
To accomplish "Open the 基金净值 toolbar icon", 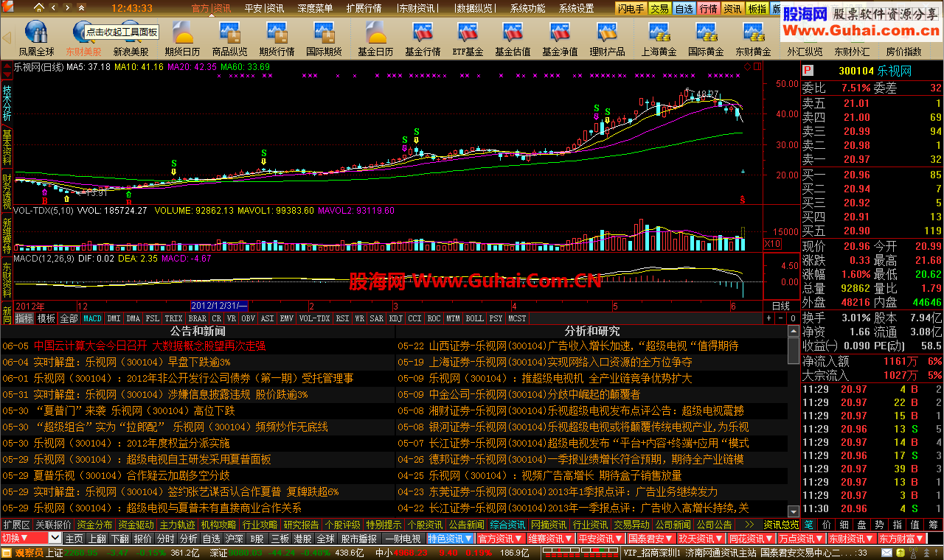I will 560,38.
